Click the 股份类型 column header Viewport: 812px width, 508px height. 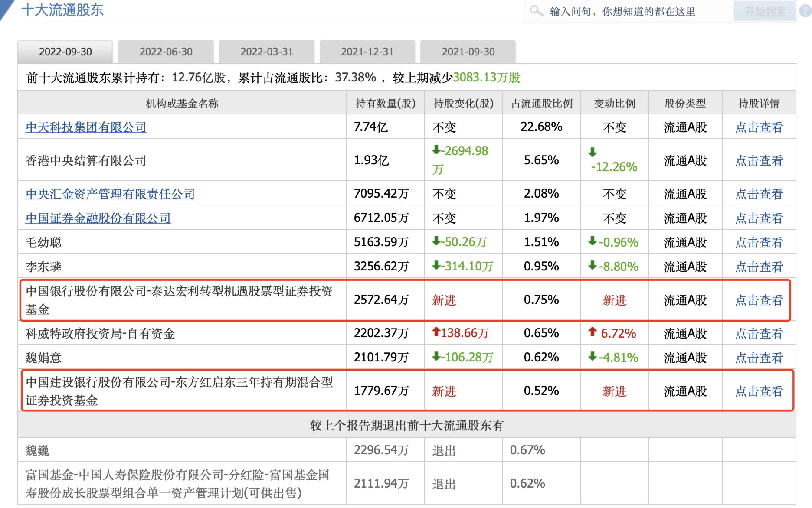pyautogui.click(x=685, y=104)
